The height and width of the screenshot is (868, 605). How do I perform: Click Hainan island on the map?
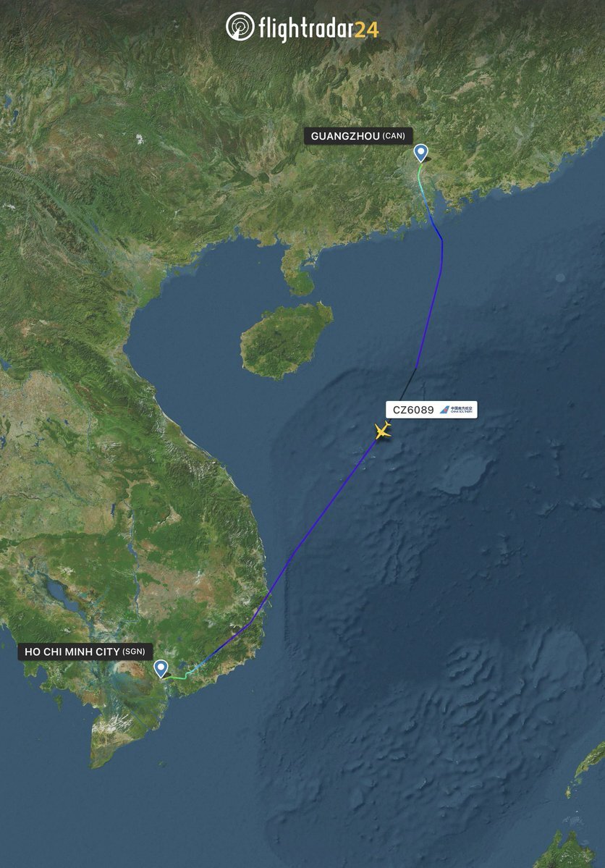(x=286, y=340)
